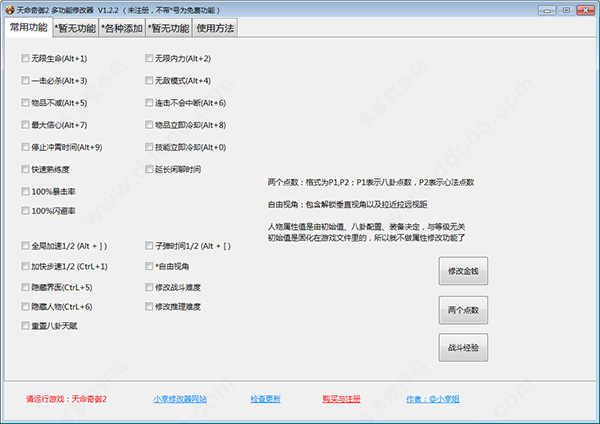Tick the checkbox labeled with Alt+9
The height and width of the screenshot is (424, 600).
tap(25, 147)
